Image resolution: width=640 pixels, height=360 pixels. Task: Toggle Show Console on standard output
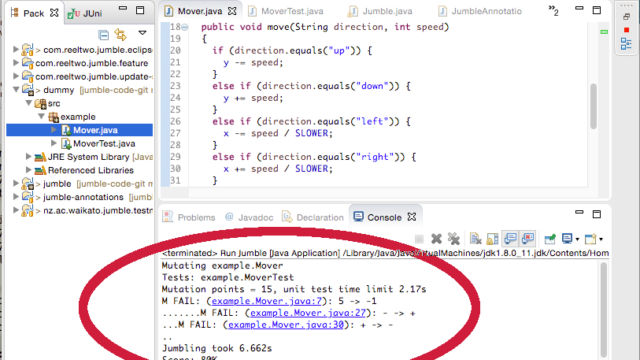coord(510,239)
